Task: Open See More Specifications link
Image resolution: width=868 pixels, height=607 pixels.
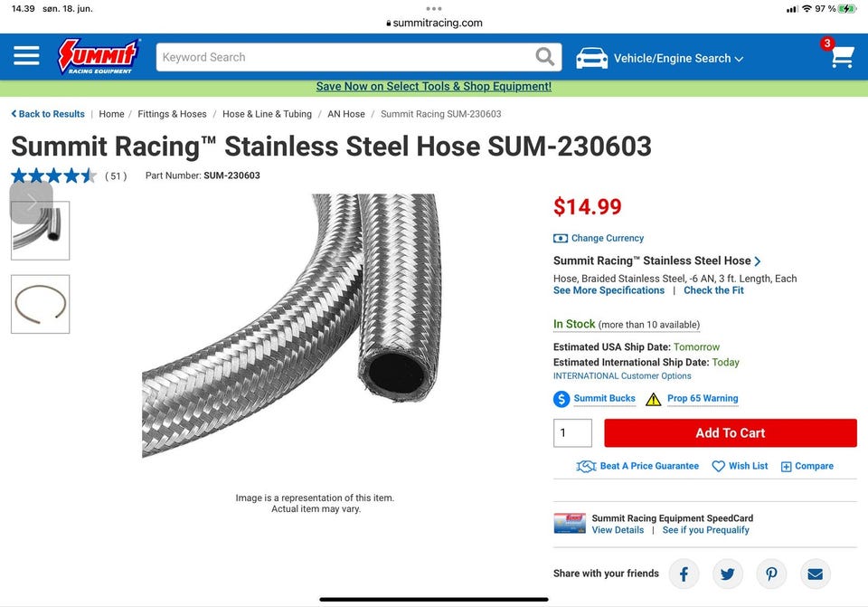Action: [x=609, y=290]
